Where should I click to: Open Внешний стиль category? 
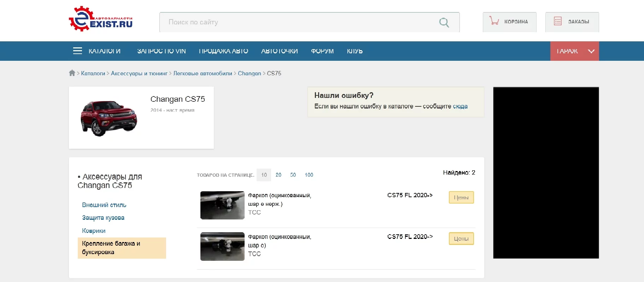pyautogui.click(x=104, y=205)
